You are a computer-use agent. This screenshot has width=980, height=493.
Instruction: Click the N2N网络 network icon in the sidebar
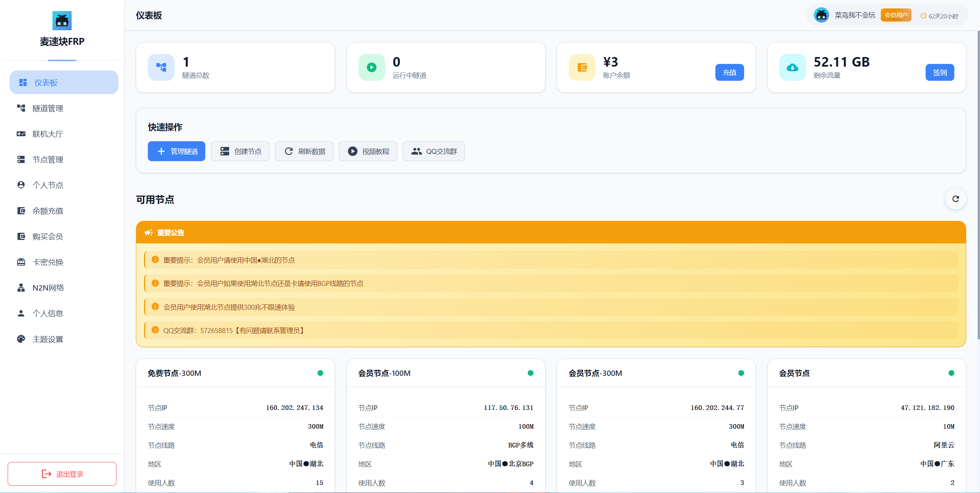(x=21, y=288)
